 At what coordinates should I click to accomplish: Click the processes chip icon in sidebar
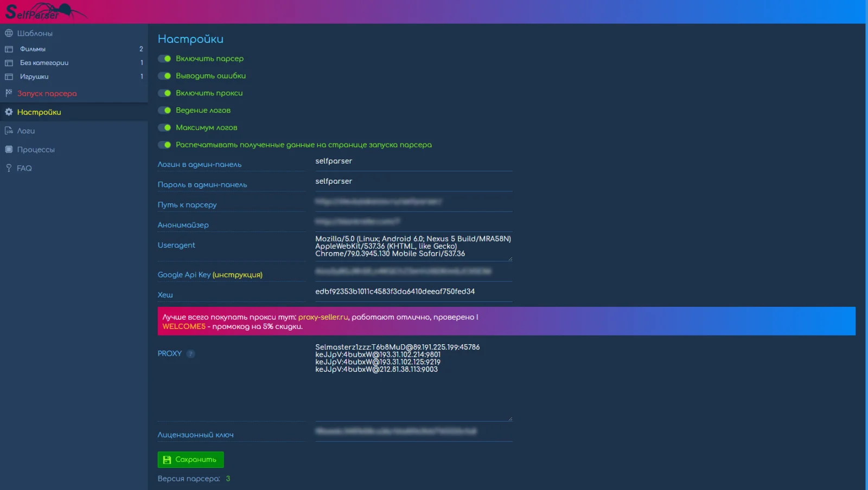[9, 150]
